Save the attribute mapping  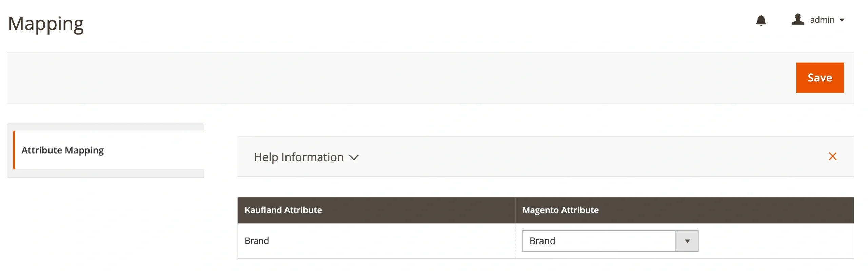pyautogui.click(x=820, y=78)
